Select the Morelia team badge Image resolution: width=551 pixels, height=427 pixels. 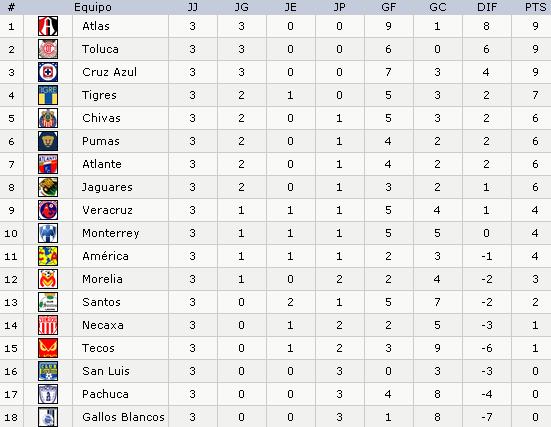48,279
